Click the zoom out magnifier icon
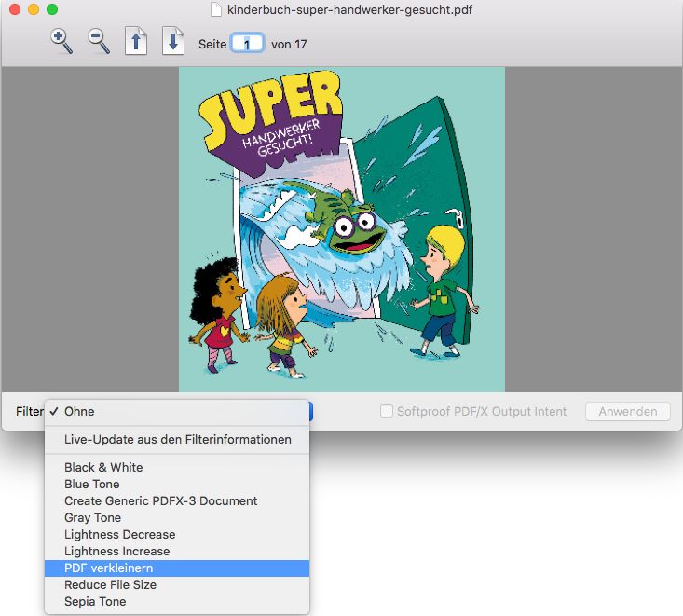683x616 pixels. (x=99, y=42)
